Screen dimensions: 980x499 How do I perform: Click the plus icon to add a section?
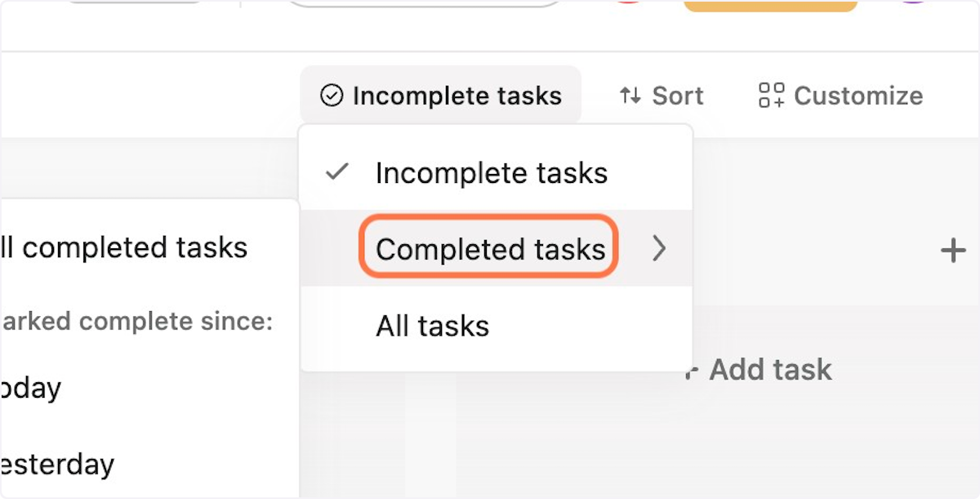tap(953, 250)
